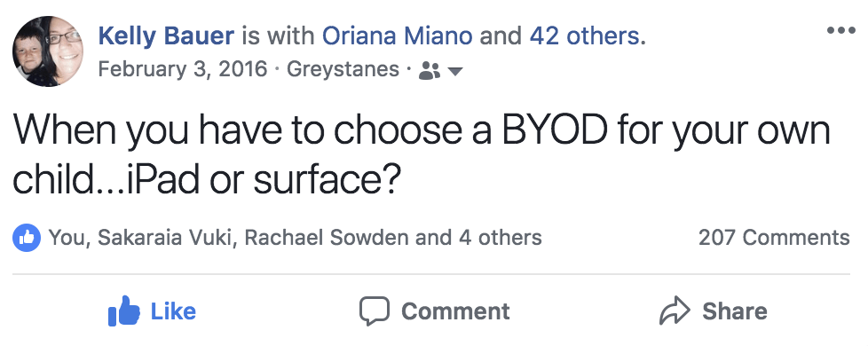
Task: Click the Comment button label
Action: [x=455, y=311]
